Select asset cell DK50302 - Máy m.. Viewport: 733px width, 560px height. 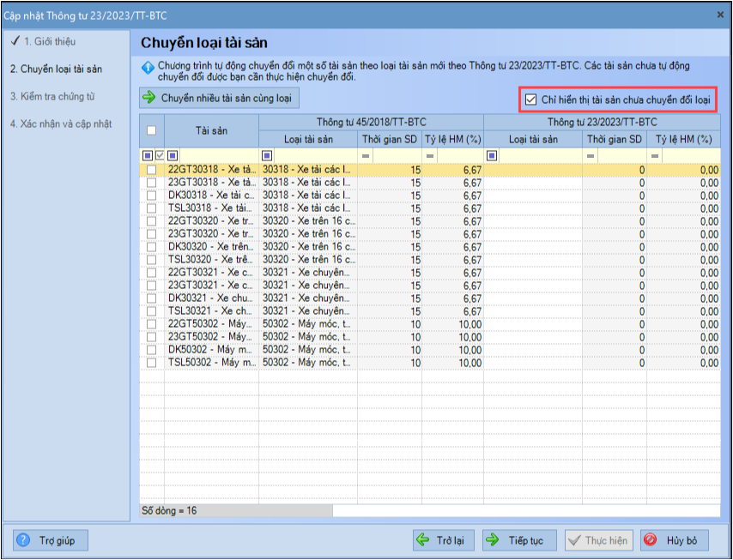(x=212, y=350)
